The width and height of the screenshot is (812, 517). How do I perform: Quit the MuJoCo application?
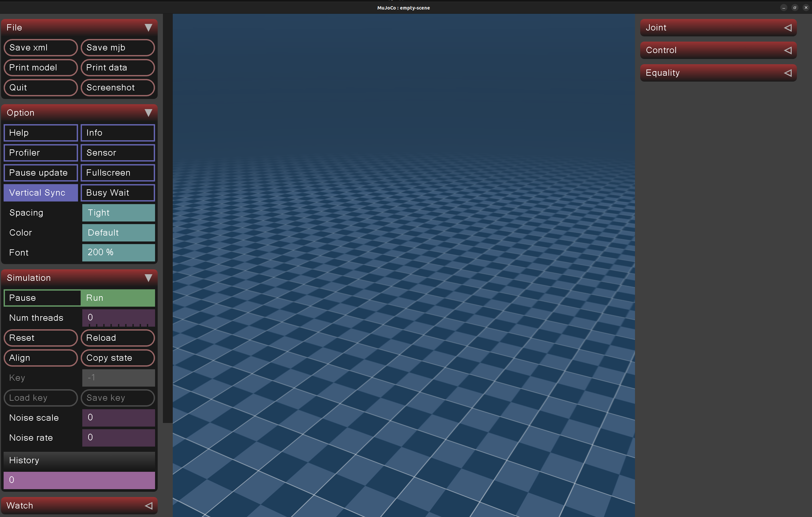pos(41,87)
